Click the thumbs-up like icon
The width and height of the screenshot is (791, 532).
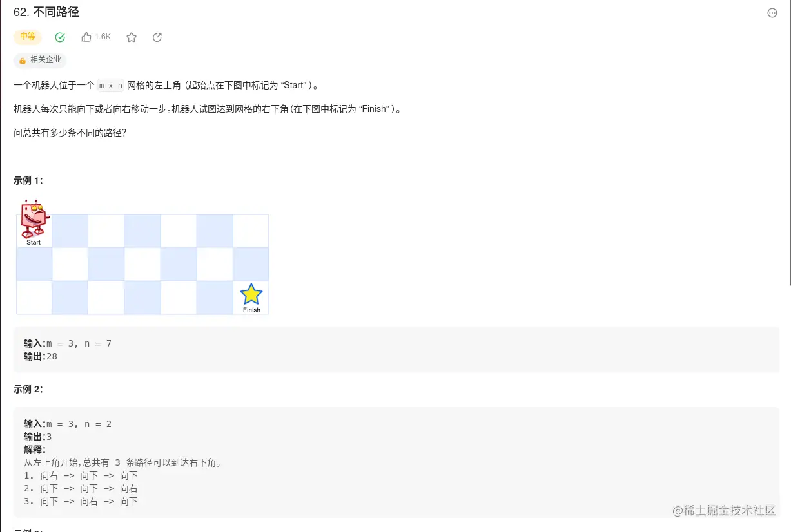point(86,37)
